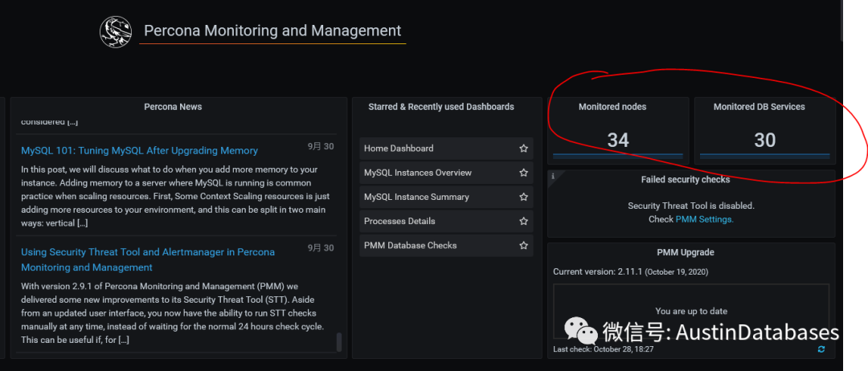Click the Monitored DB Services count 30

tap(764, 141)
